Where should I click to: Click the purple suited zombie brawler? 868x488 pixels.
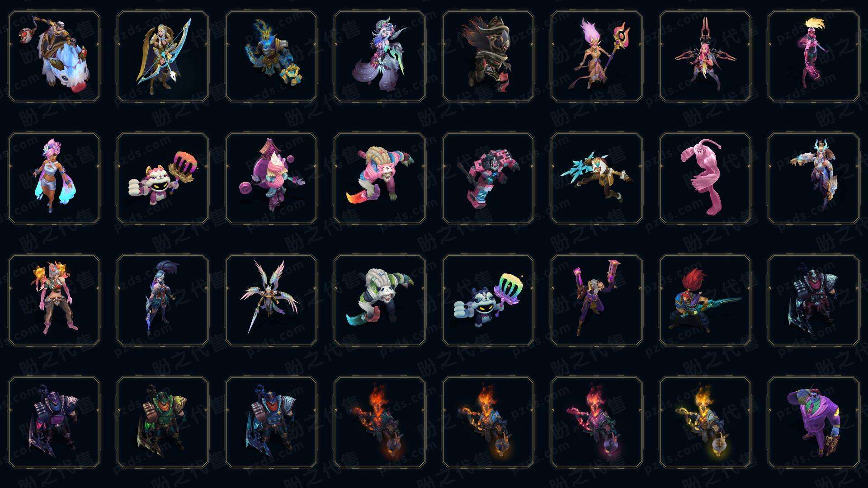(814, 422)
